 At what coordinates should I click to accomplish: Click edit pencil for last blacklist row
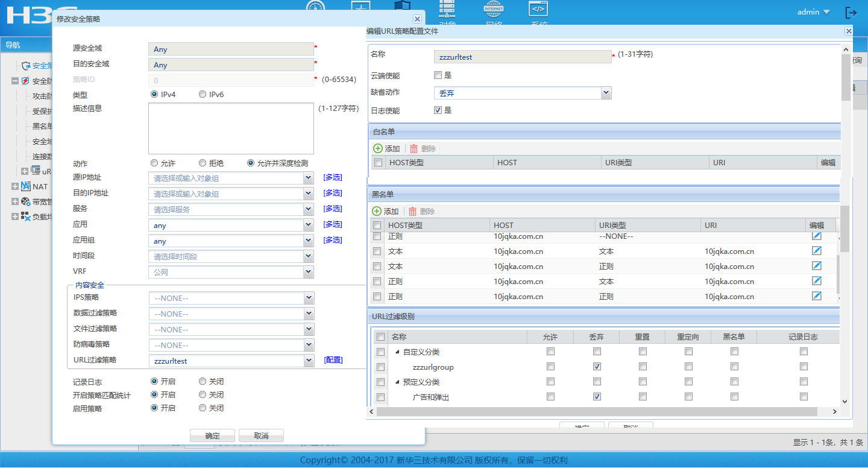817,296
